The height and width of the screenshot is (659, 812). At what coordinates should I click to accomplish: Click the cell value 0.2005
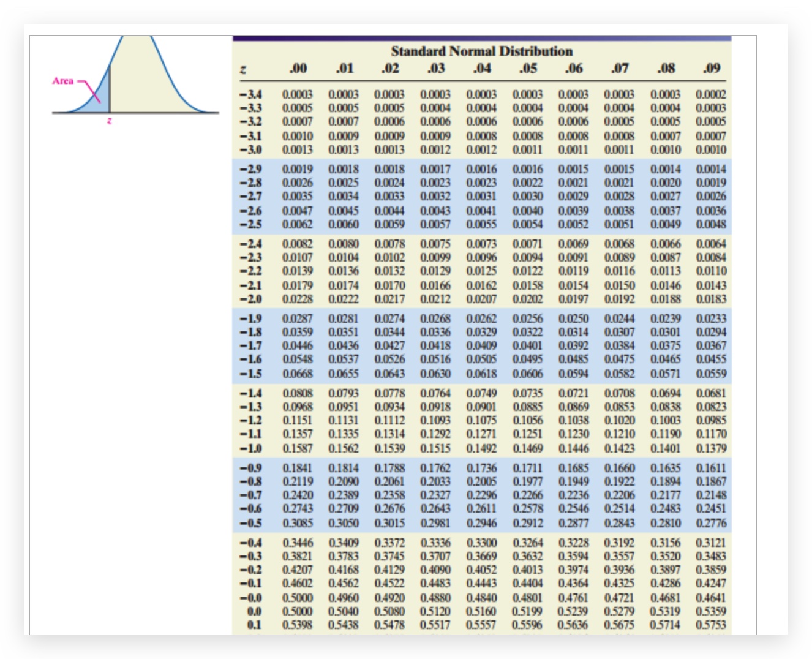[x=482, y=481]
